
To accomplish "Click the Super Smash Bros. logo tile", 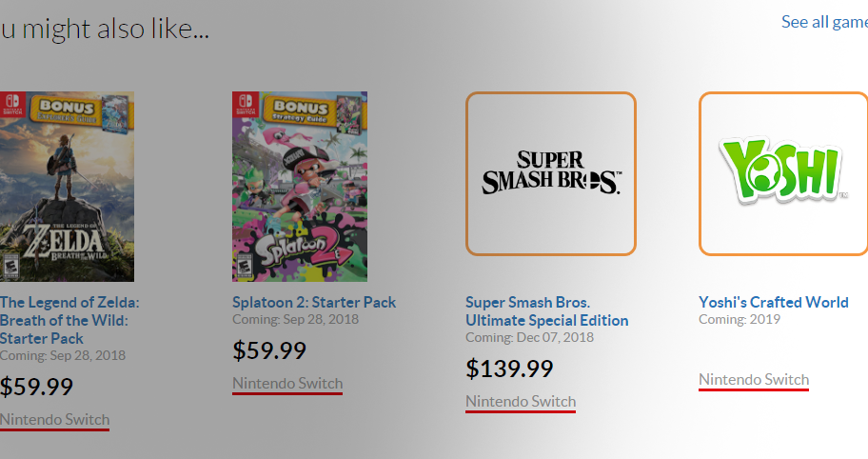I will (550, 173).
